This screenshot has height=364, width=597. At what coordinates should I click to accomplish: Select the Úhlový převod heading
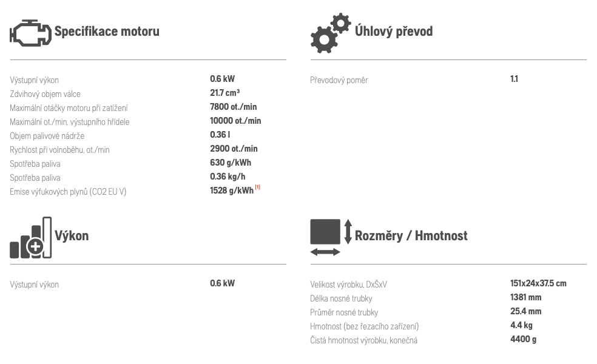[394, 31]
